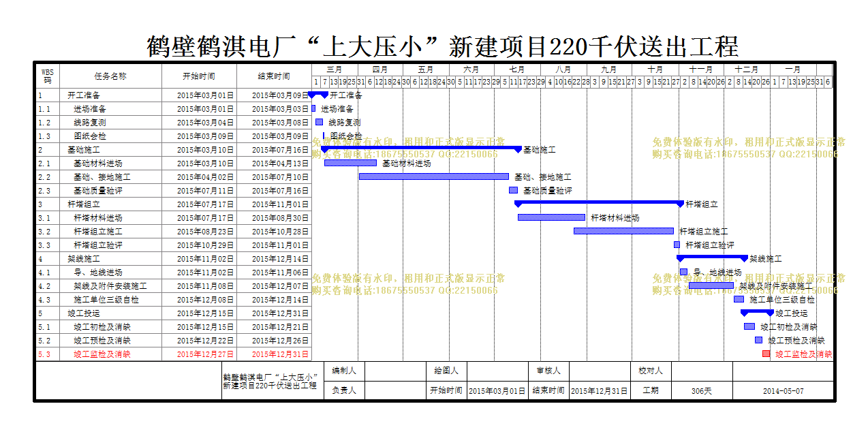
Task: Click the 基础质量验评 Gantt bar
Action: pos(513,190)
